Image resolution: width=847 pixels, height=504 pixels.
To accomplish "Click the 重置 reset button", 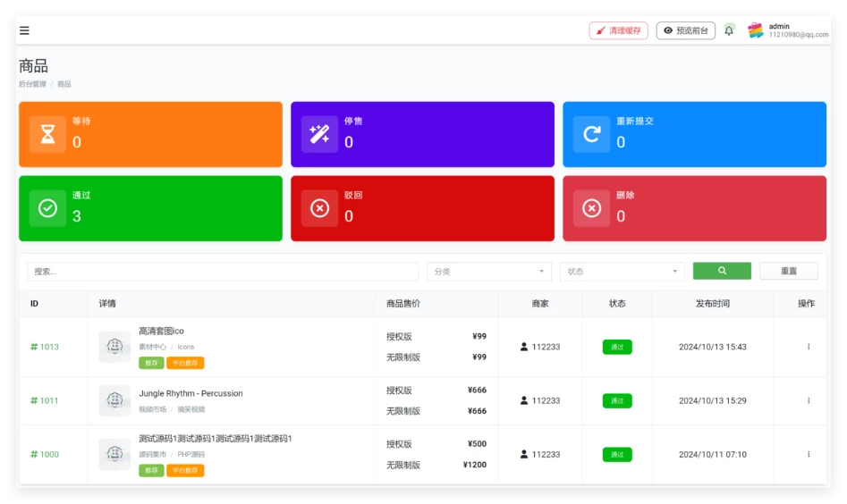I will point(788,272).
